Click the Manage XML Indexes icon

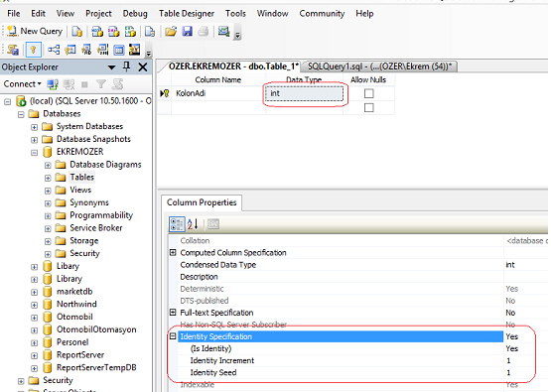click(103, 50)
